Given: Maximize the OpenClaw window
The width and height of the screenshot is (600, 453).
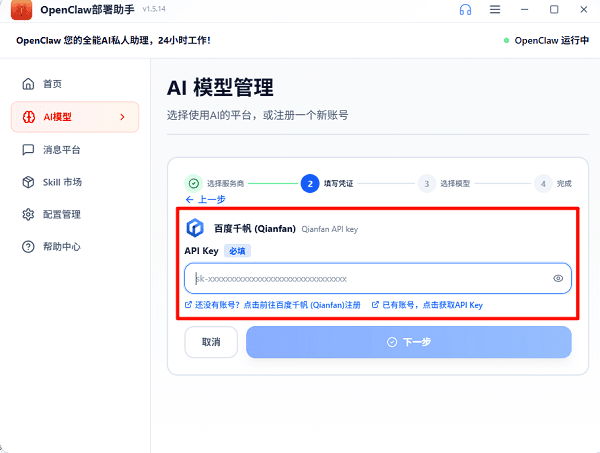Looking at the screenshot, I should 554,10.
